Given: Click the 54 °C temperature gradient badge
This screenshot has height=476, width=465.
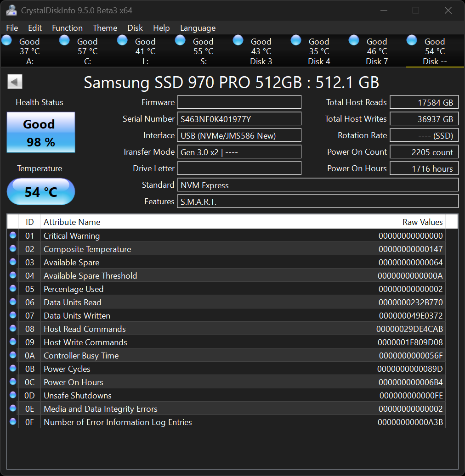Looking at the screenshot, I should [x=40, y=191].
